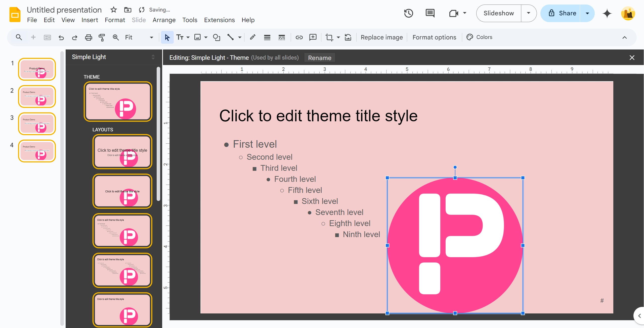Select slide 1 thumbnail
The height and width of the screenshot is (328, 644).
coord(37,69)
